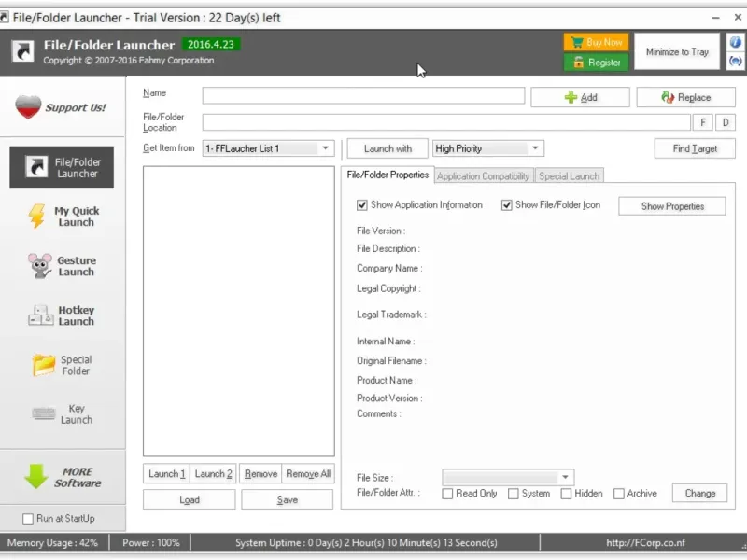Uncheck Show Application Information
The height and width of the screenshot is (560, 747).
coord(362,205)
